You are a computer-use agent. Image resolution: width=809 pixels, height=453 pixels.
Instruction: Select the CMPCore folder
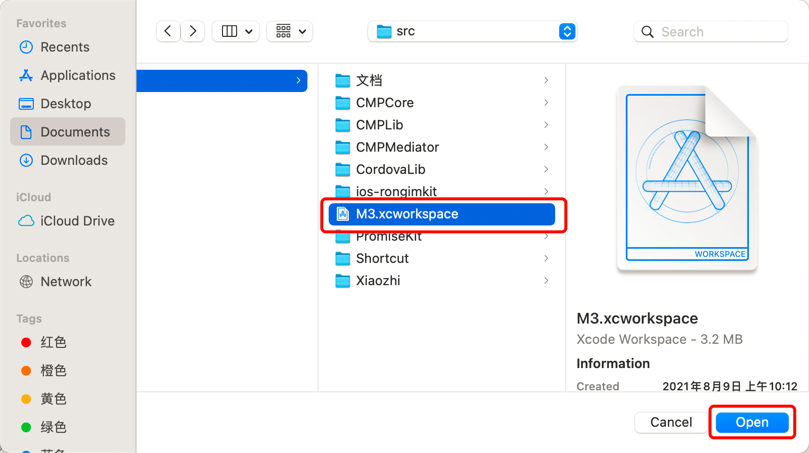(x=442, y=103)
